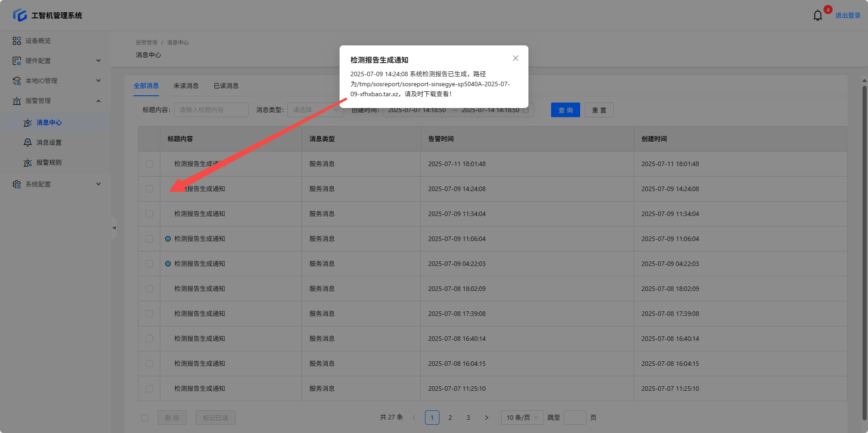Collapse the 报警管理 menu section

point(99,101)
